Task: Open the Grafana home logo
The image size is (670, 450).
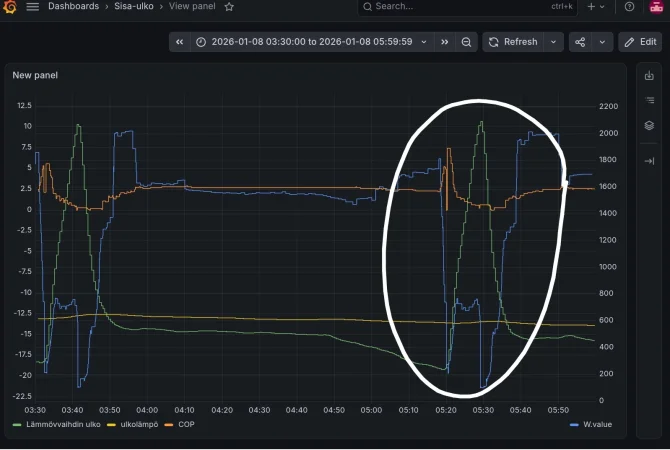Action: coord(9,6)
